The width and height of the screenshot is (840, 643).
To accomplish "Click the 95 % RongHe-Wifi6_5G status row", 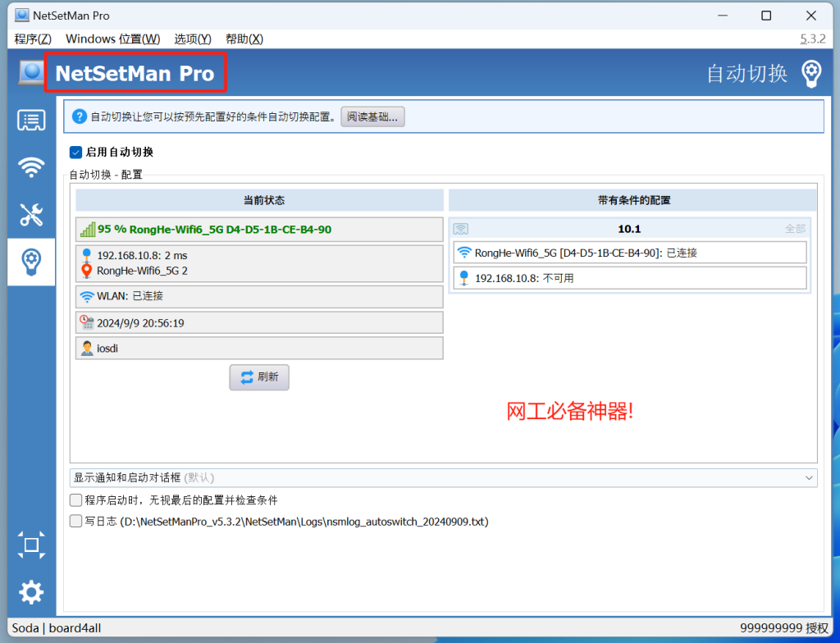I will (x=259, y=230).
